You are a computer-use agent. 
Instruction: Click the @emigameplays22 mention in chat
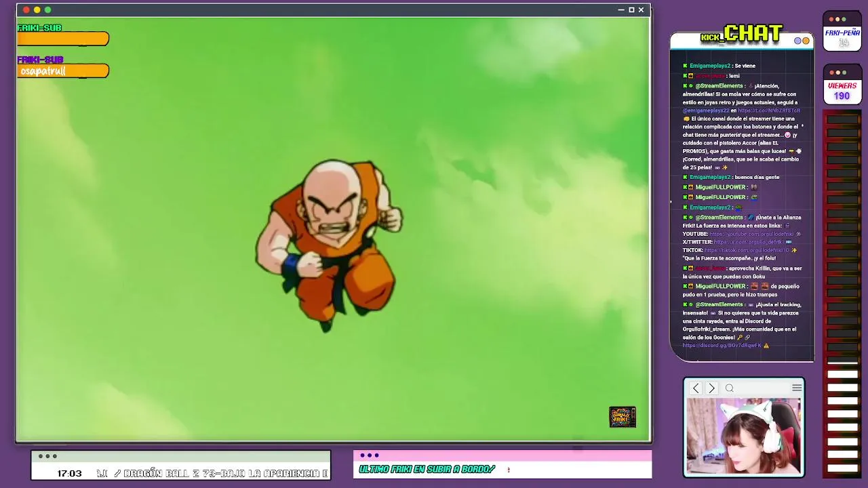point(706,110)
